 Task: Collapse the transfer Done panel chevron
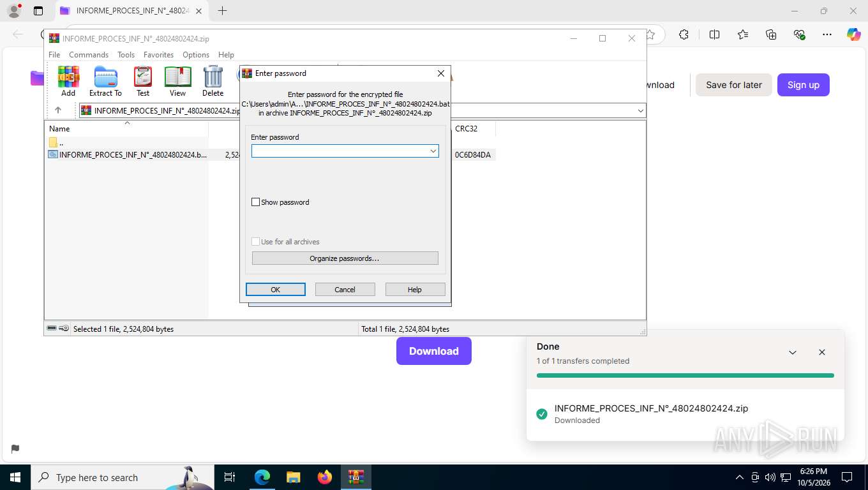click(x=793, y=352)
